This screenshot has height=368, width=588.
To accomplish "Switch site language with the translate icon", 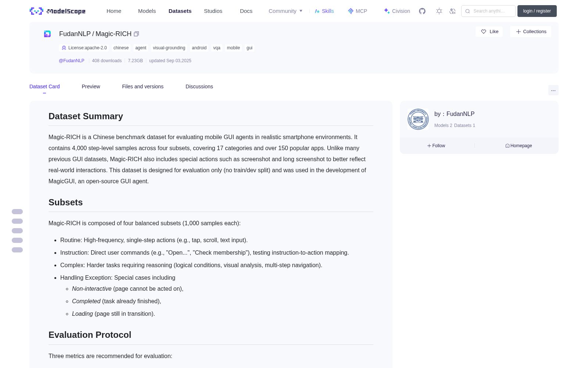I will [x=453, y=11].
